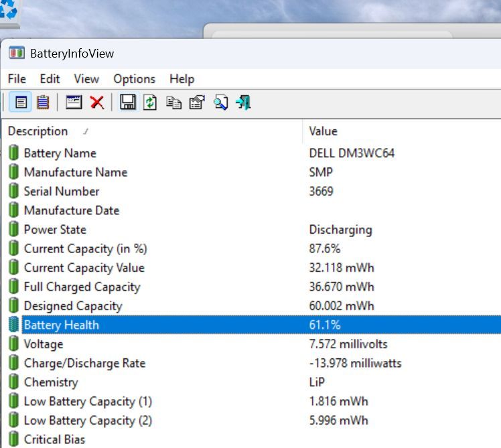
Task: Open the Options menu
Action: (134, 79)
